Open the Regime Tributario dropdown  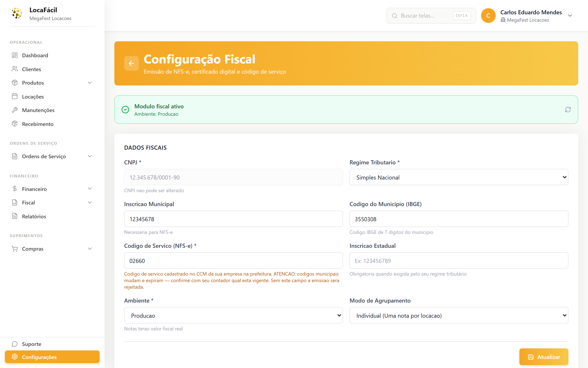pyautogui.click(x=459, y=177)
